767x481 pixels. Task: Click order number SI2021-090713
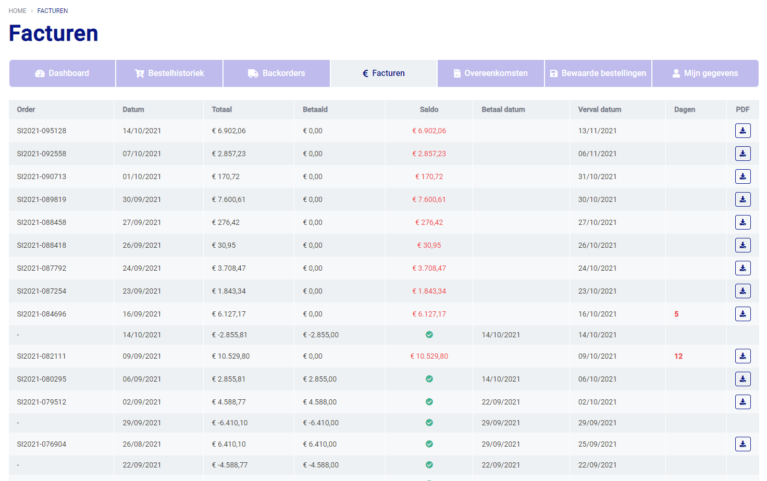(41, 176)
